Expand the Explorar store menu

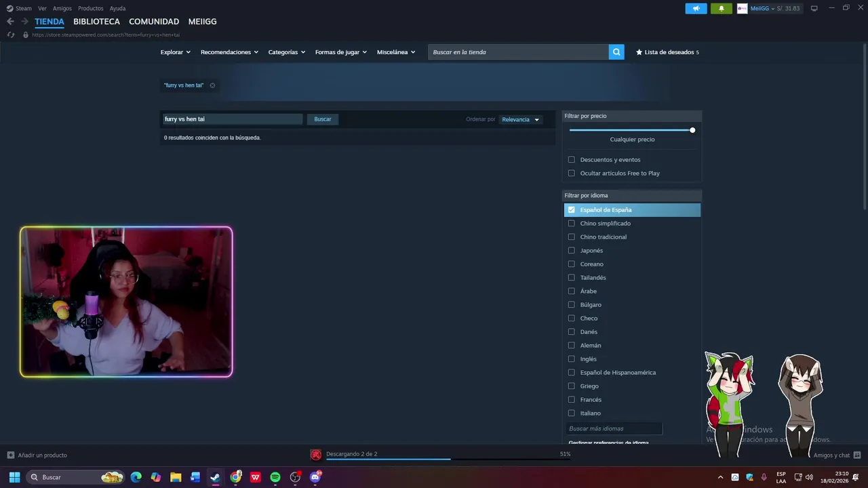pyautogui.click(x=175, y=52)
